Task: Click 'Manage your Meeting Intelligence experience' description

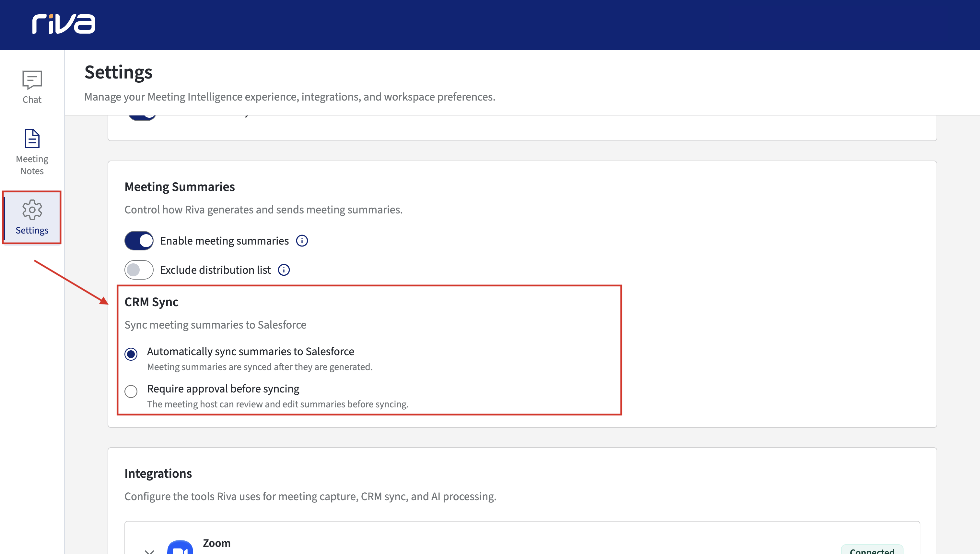Action: click(x=290, y=97)
